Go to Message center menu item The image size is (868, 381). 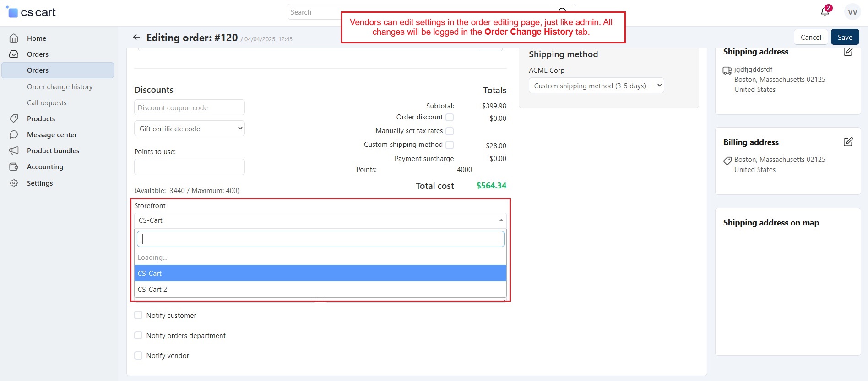click(x=52, y=135)
